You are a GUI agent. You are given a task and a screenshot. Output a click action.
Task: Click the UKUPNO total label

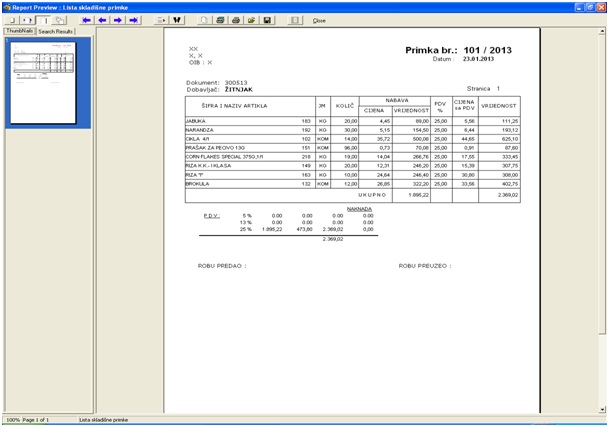tap(372, 195)
